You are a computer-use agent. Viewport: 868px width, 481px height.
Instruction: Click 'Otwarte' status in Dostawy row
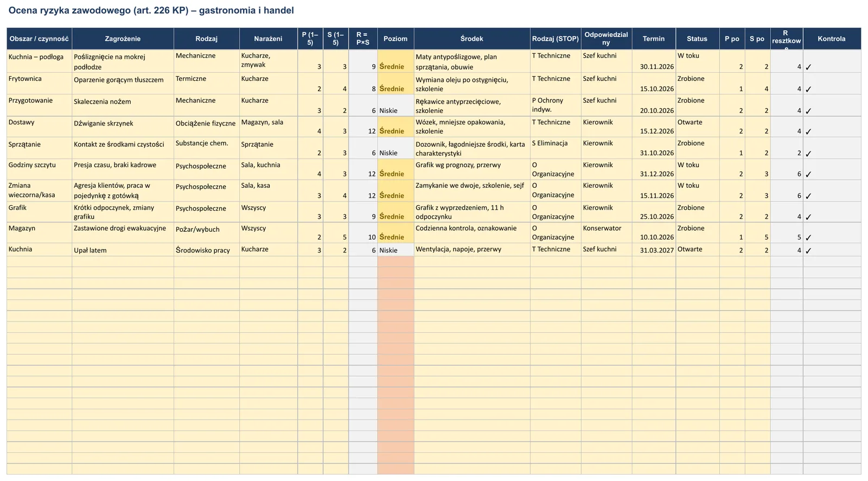(x=698, y=126)
